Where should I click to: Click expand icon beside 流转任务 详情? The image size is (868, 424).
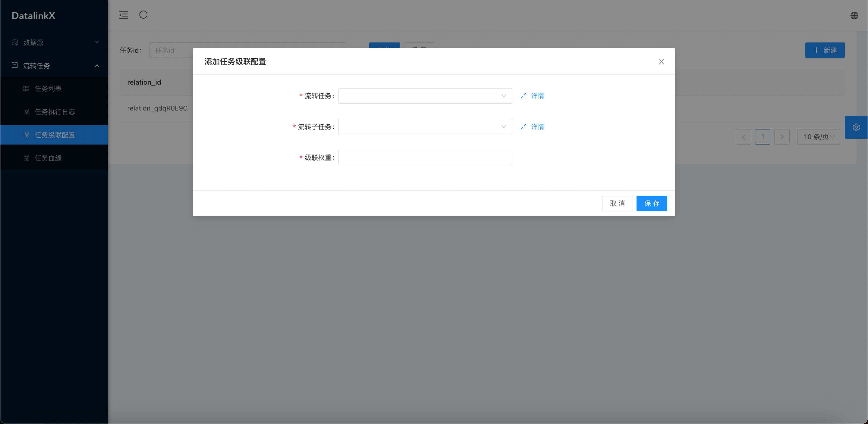523,96
